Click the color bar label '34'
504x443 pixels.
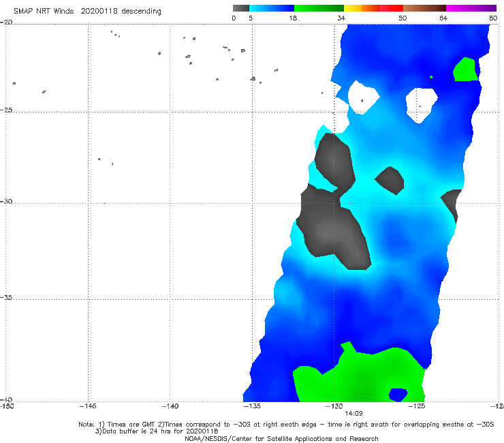pyautogui.click(x=341, y=18)
